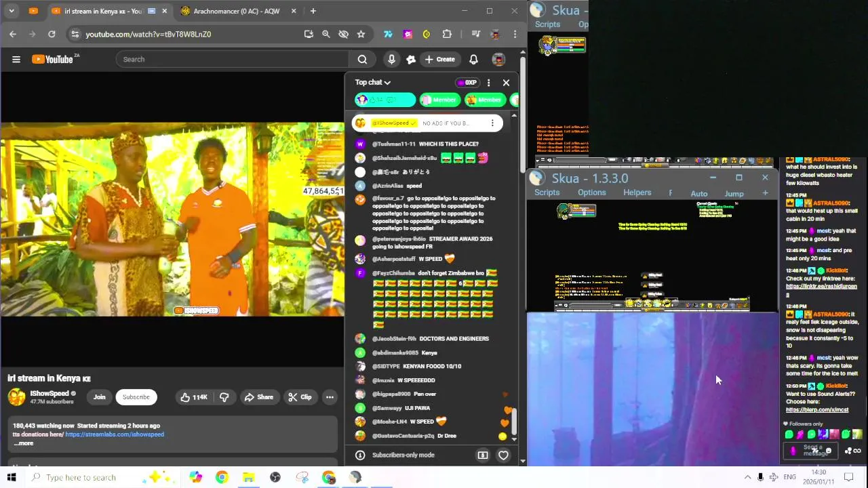Open a new Chrome tab
The image size is (868, 488).
click(313, 11)
